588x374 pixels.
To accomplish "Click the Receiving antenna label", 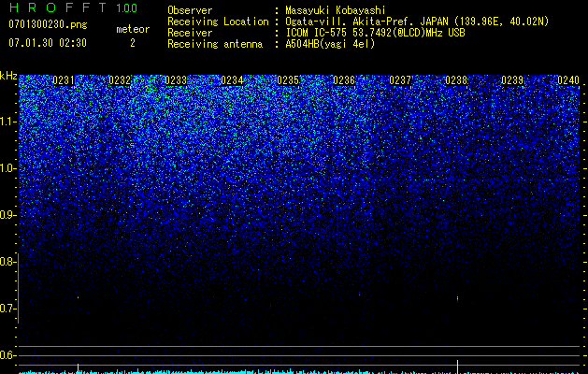I will [215, 44].
